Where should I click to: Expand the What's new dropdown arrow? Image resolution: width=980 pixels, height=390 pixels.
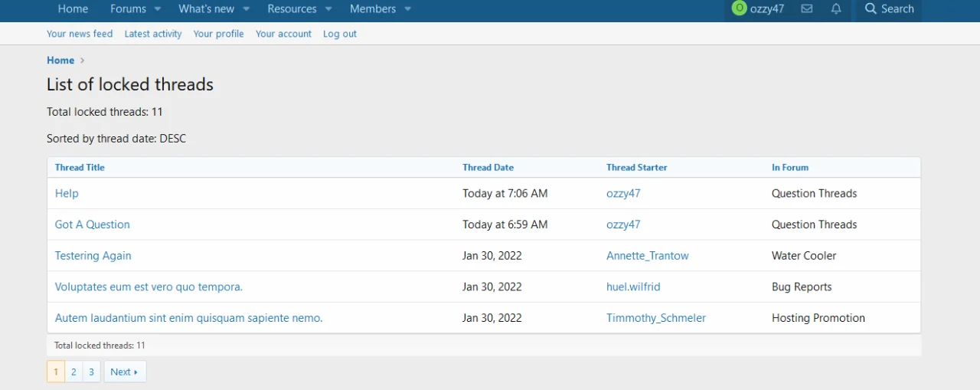tap(247, 9)
